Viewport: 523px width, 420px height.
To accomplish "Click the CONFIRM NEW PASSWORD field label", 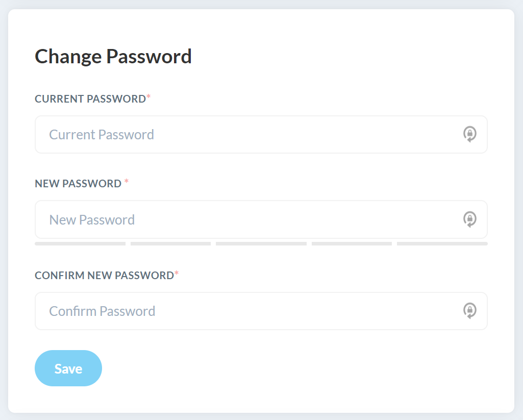I will pyautogui.click(x=105, y=275).
